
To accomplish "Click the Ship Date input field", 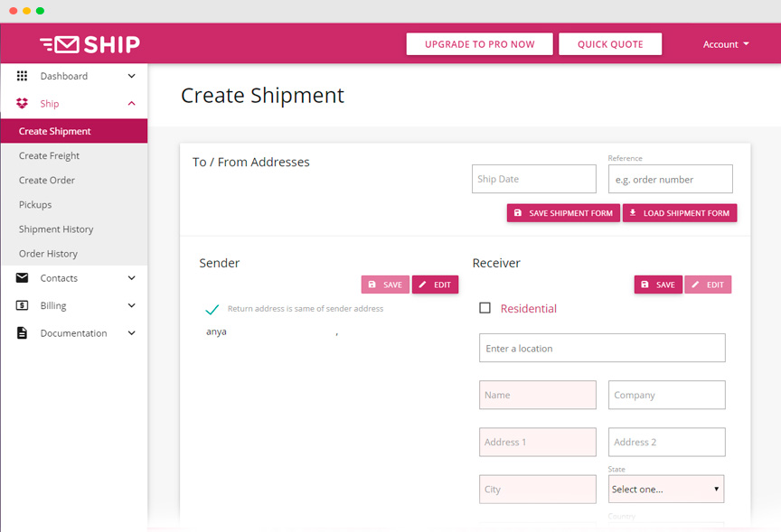I will 534,179.
